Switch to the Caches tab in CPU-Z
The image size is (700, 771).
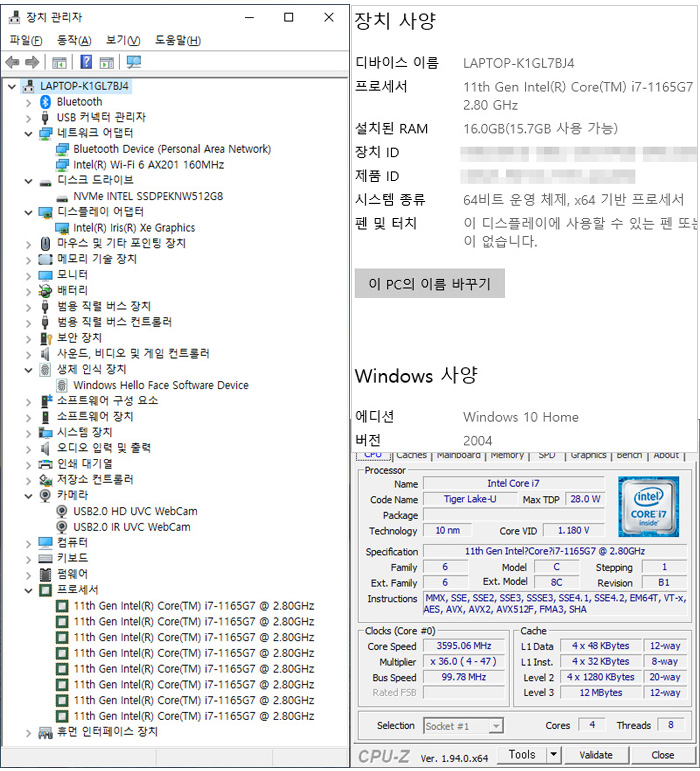(x=411, y=455)
